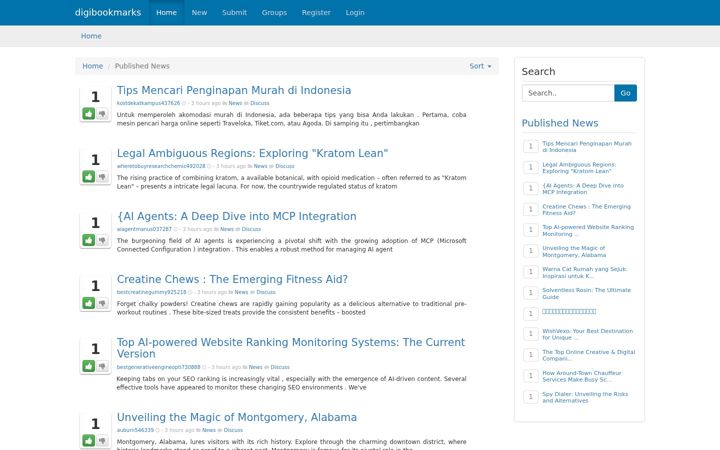Open the New menu item

pos(199,12)
